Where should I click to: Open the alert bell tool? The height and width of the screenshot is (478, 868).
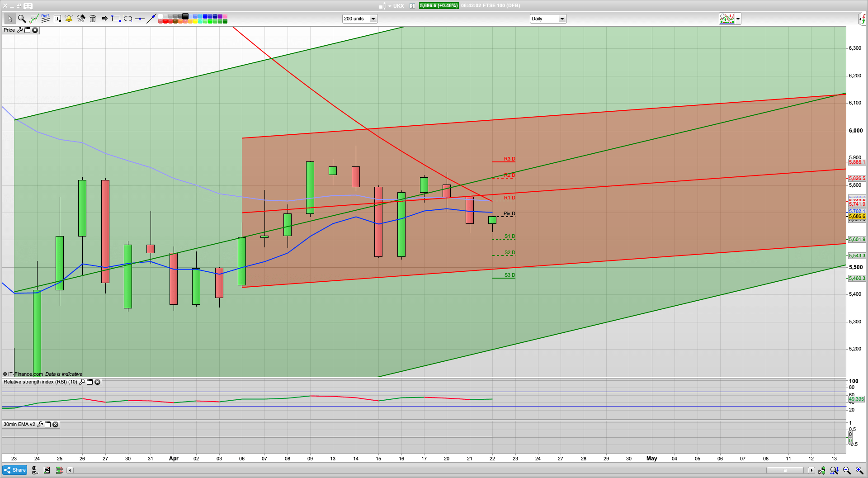point(69,19)
